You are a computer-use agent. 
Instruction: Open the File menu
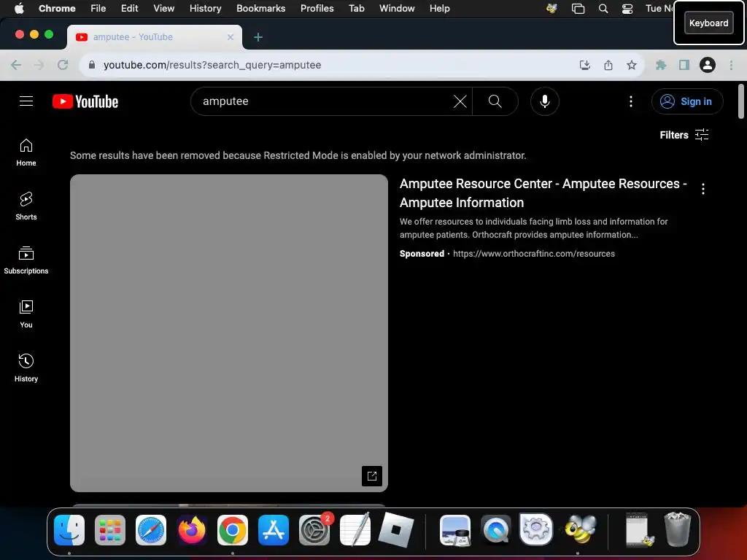[98, 9]
